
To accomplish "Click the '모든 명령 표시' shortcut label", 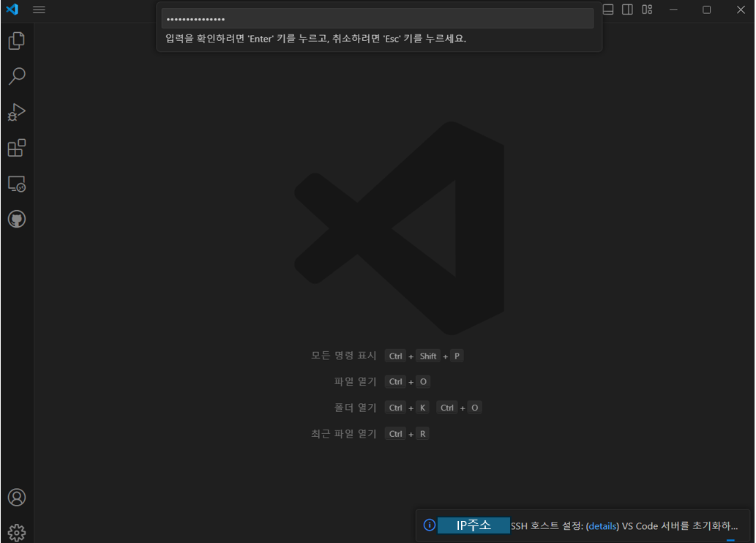I will [x=344, y=356].
